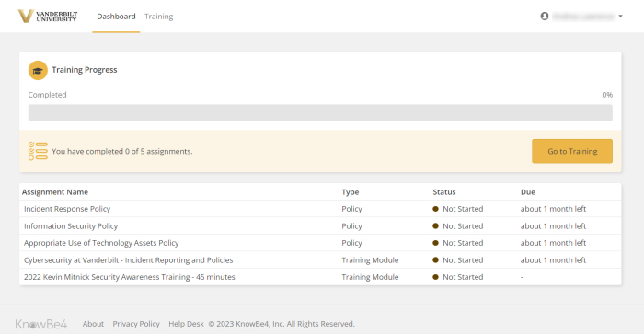This screenshot has width=644, height=334.
Task: Click 'You have completed 0 of 5 assignments' text
Action: point(122,151)
